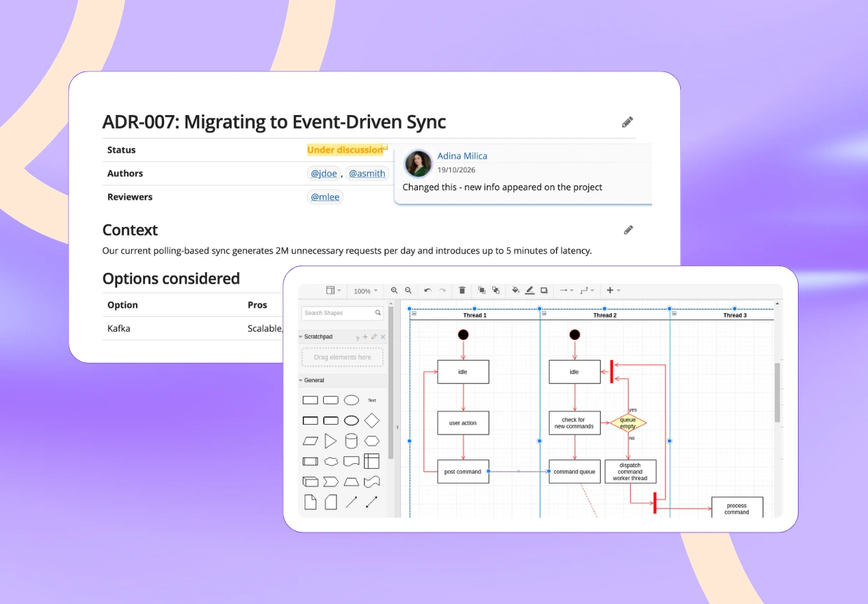Open the 100% zoom level dropdown
868x604 pixels.
(365, 291)
